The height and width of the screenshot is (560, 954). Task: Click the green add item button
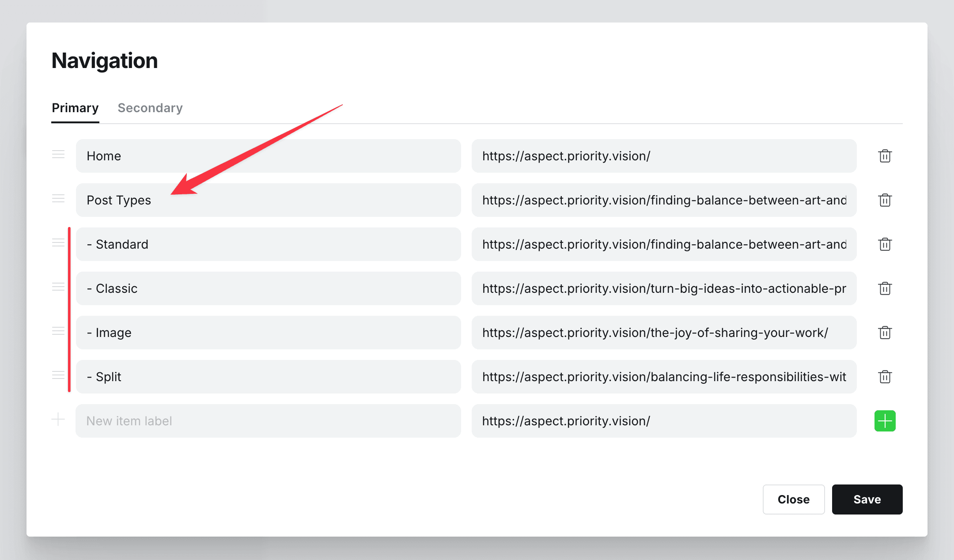click(885, 421)
